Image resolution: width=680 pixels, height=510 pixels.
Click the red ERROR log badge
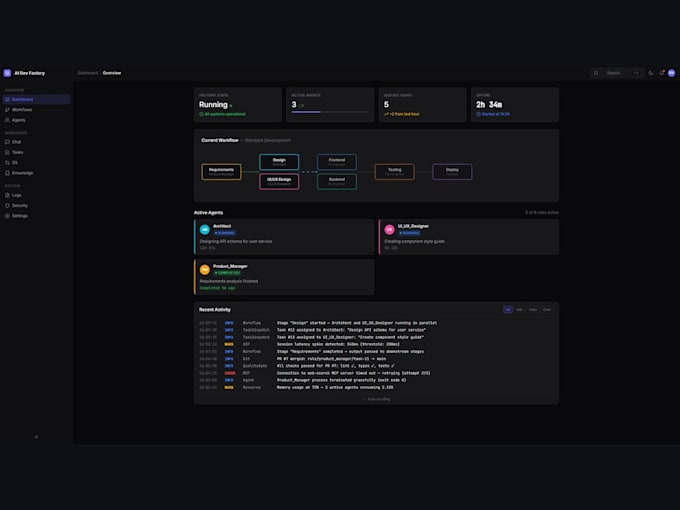230,373
